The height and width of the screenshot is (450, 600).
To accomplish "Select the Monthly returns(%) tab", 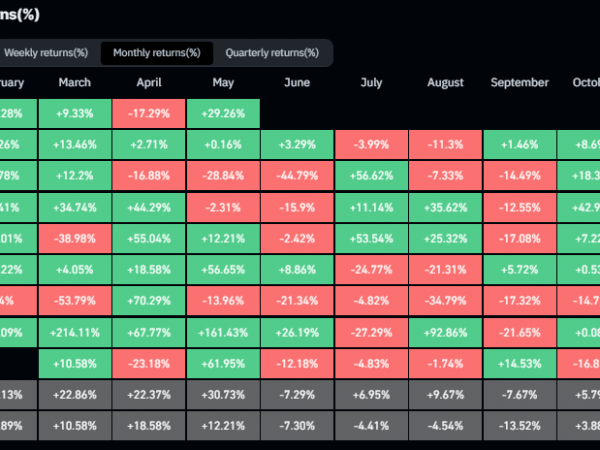I will pos(157,53).
